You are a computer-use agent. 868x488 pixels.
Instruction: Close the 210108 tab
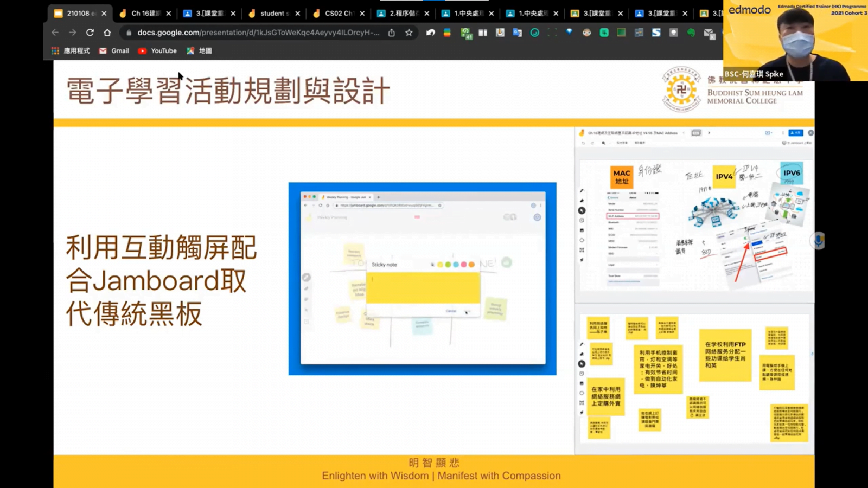104,14
